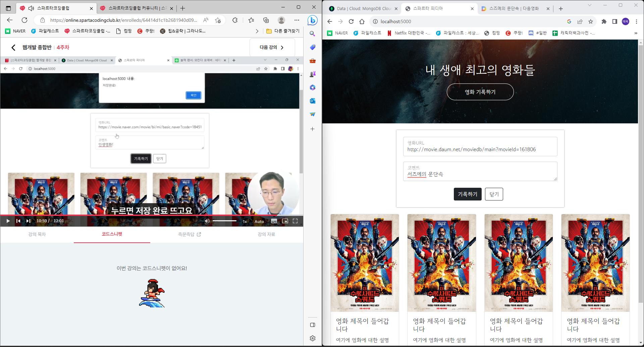644x347 pixels.
Task: Toggle Chrome side panel
Action: tap(615, 21)
